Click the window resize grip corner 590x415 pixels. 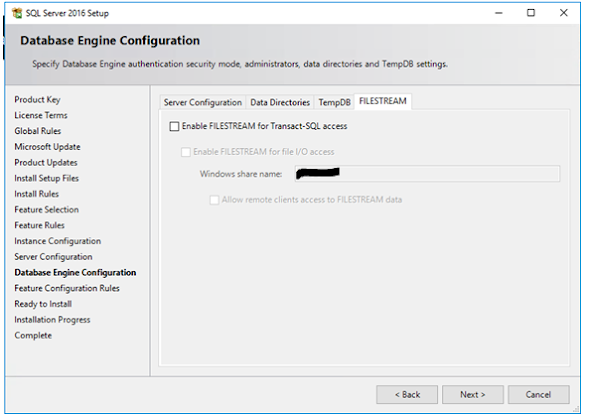tap(576, 409)
